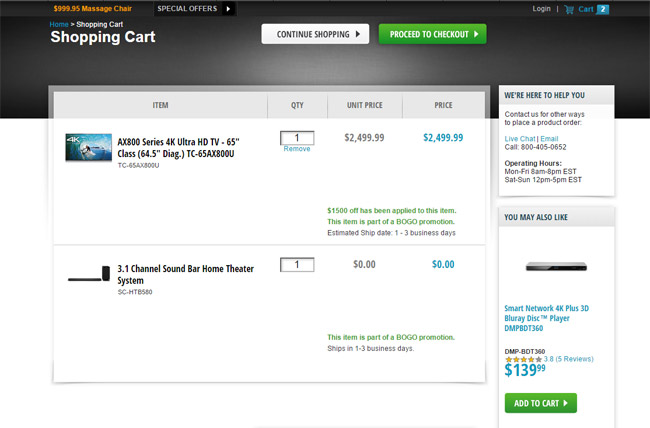Open the 4K TV product thumbnail

(89, 147)
